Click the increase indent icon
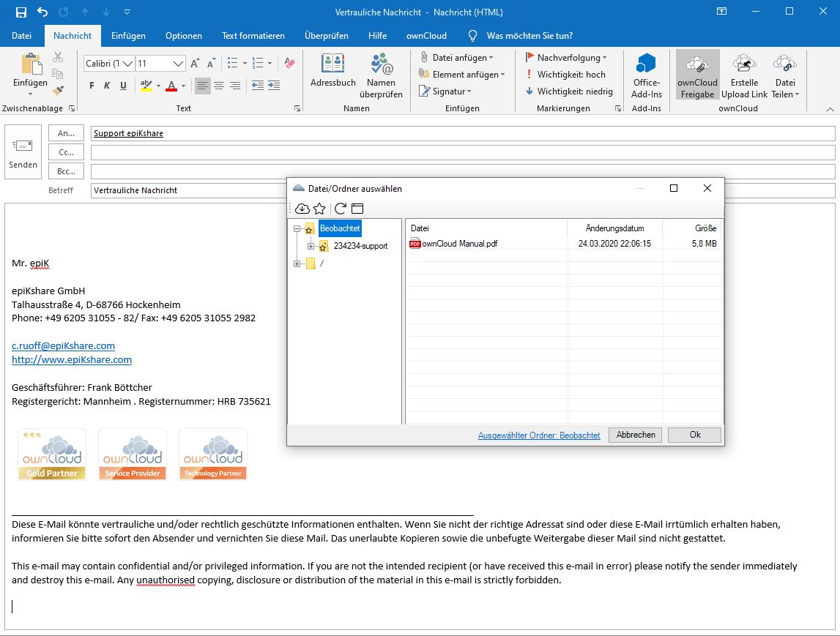 click(274, 86)
